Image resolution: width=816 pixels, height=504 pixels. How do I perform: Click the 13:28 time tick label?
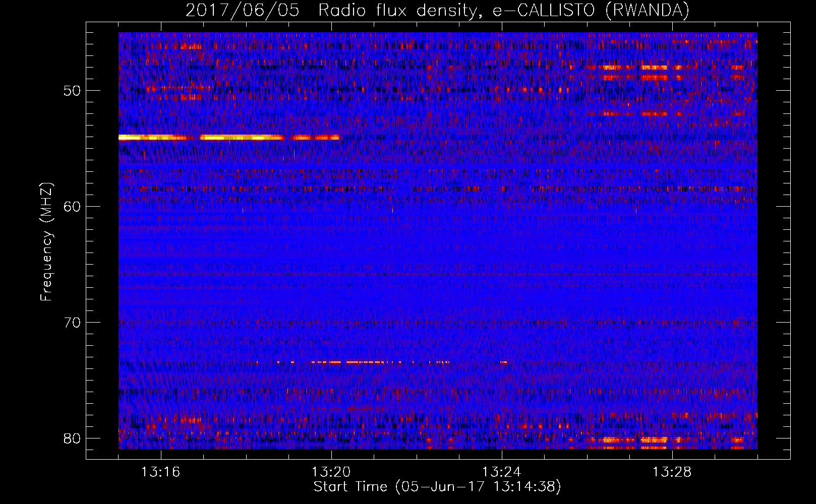[x=672, y=472]
